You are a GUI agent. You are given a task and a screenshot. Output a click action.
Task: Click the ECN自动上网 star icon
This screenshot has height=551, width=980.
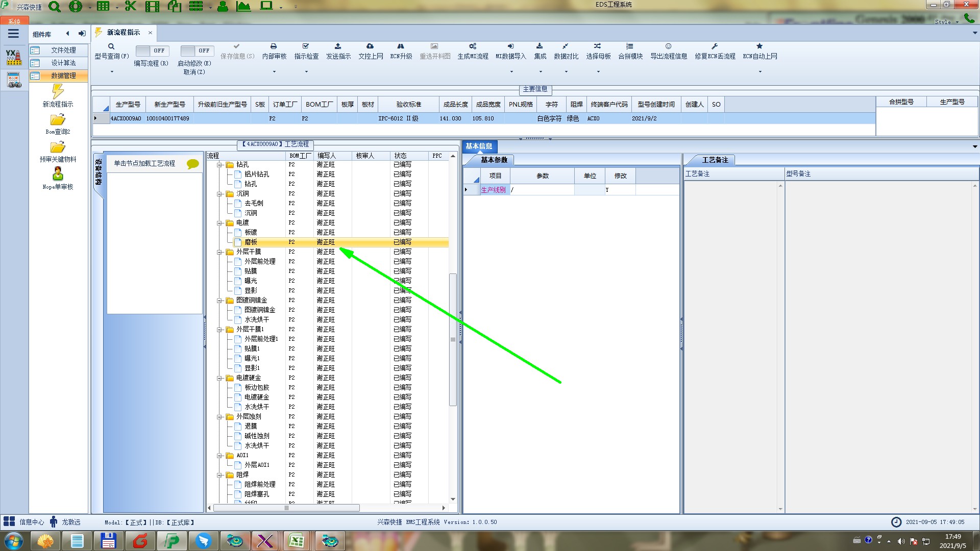pos(759,46)
